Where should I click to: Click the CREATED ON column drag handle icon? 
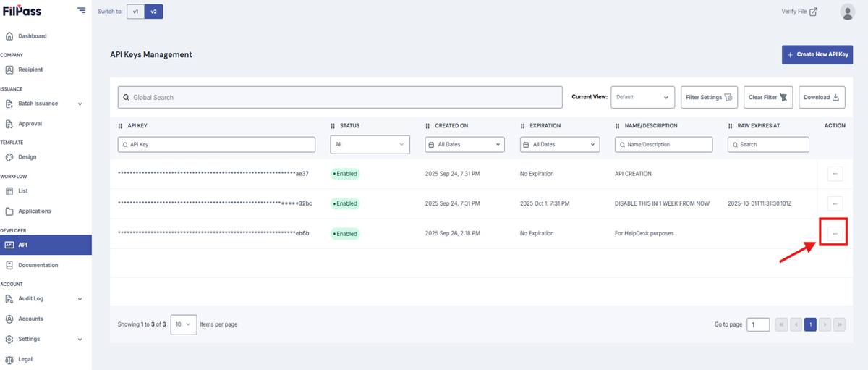coord(428,126)
